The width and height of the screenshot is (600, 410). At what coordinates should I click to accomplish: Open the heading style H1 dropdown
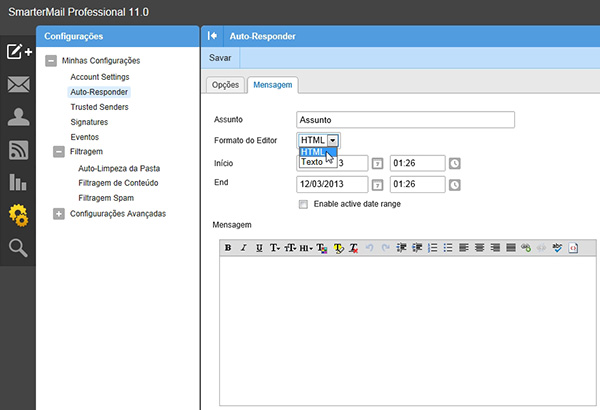(306, 248)
